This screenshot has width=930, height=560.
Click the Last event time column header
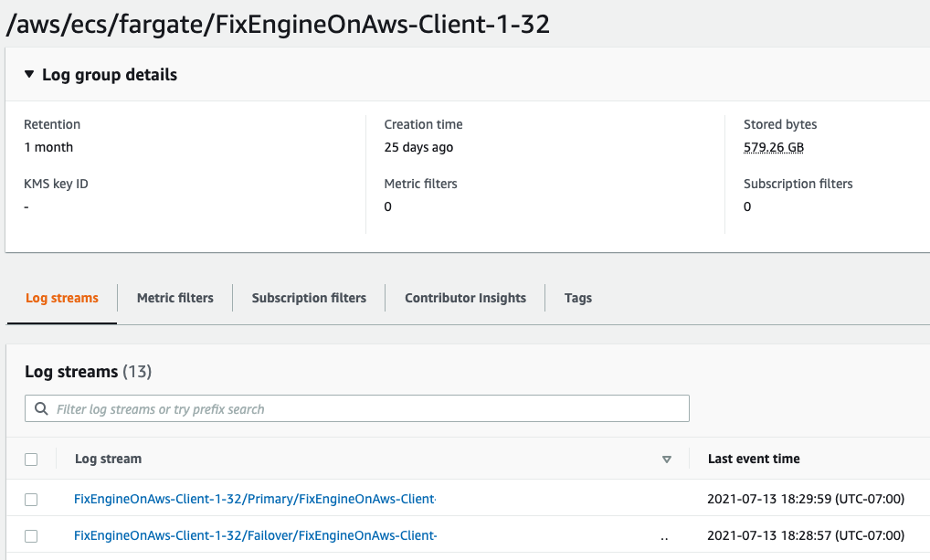(x=754, y=459)
